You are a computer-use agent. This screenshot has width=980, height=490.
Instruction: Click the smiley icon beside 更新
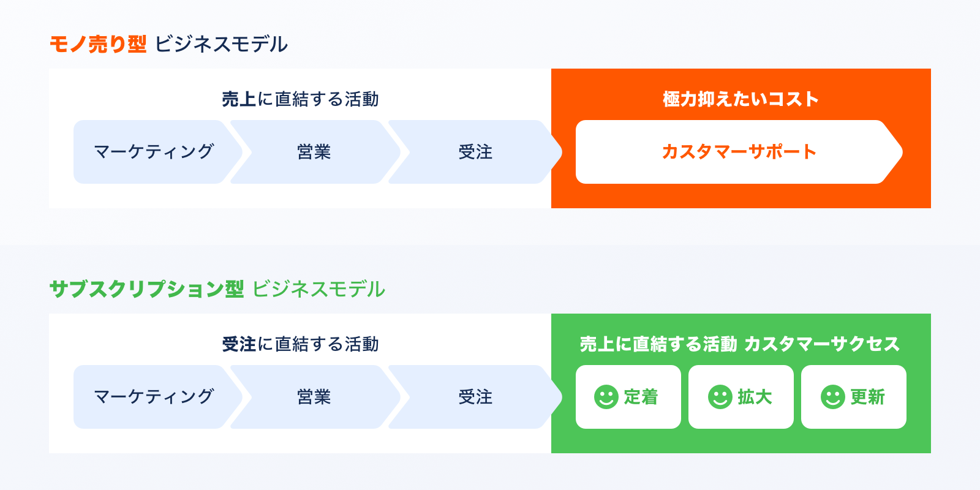(x=832, y=397)
